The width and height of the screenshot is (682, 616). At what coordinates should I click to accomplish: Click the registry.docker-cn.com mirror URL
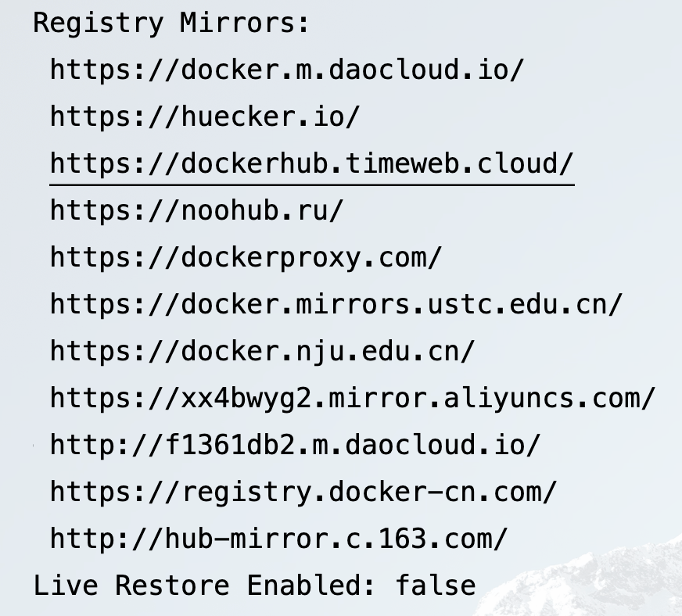coord(303,492)
